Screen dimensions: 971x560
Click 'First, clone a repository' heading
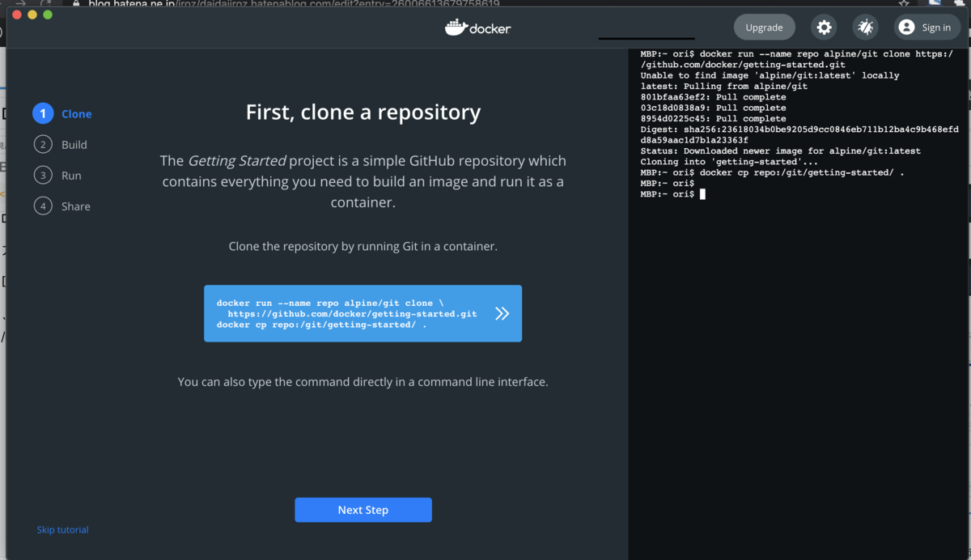pos(363,112)
